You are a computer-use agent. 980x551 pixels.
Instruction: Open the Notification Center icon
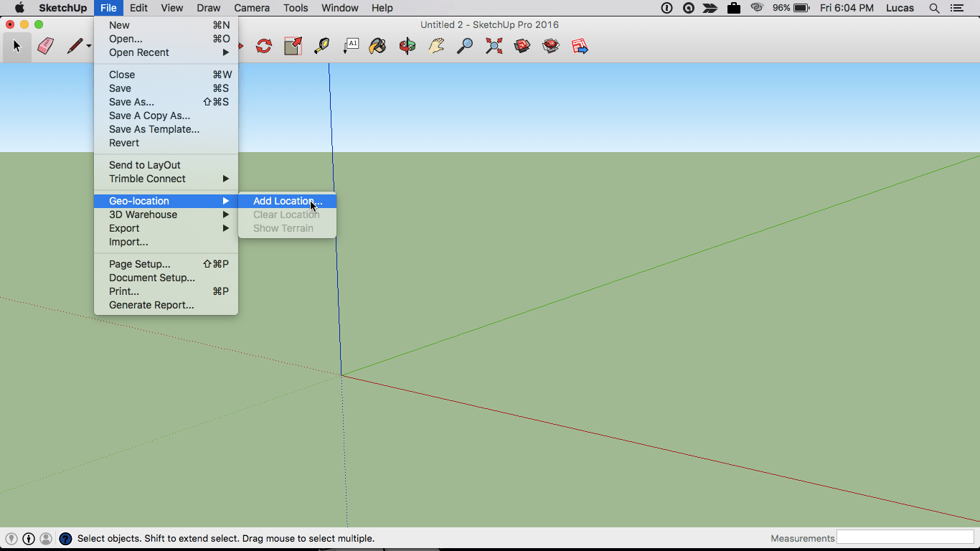point(956,8)
